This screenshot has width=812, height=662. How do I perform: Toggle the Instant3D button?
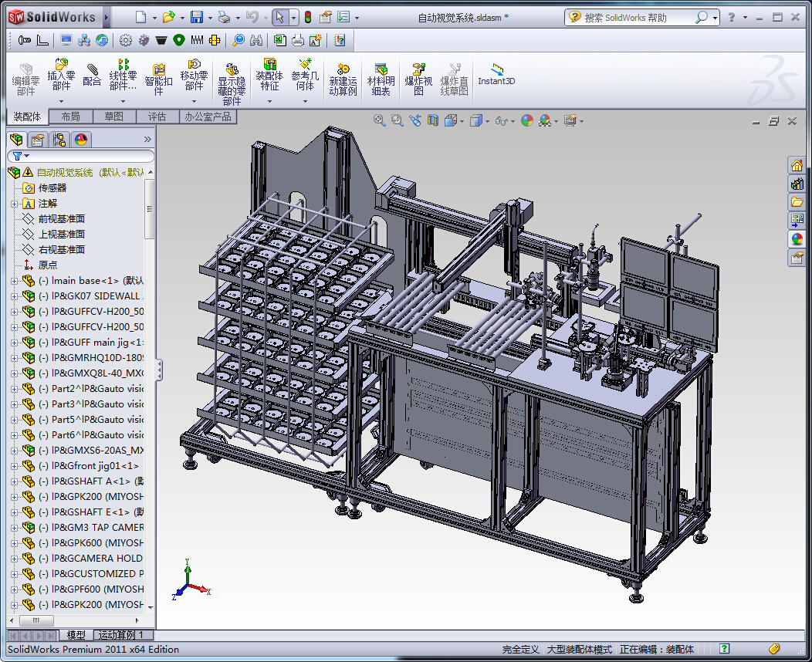pyautogui.click(x=496, y=74)
